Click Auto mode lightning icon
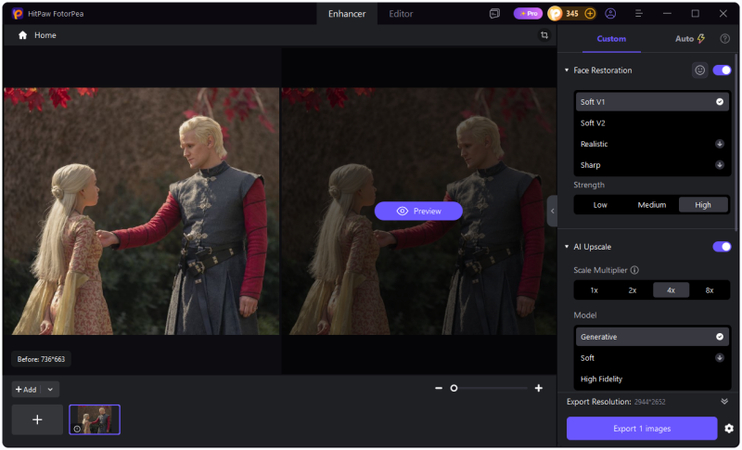The width and height of the screenshot is (742, 450). [x=701, y=39]
